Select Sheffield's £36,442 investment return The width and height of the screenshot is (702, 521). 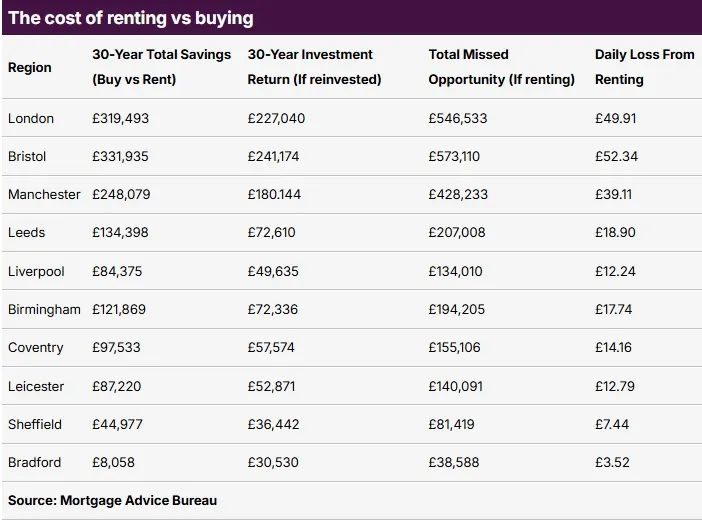tap(273, 424)
